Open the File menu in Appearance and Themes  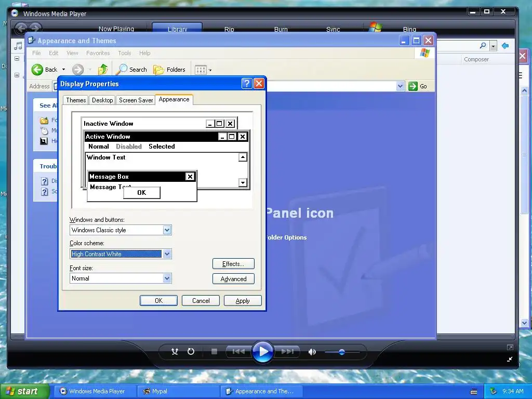(x=36, y=53)
